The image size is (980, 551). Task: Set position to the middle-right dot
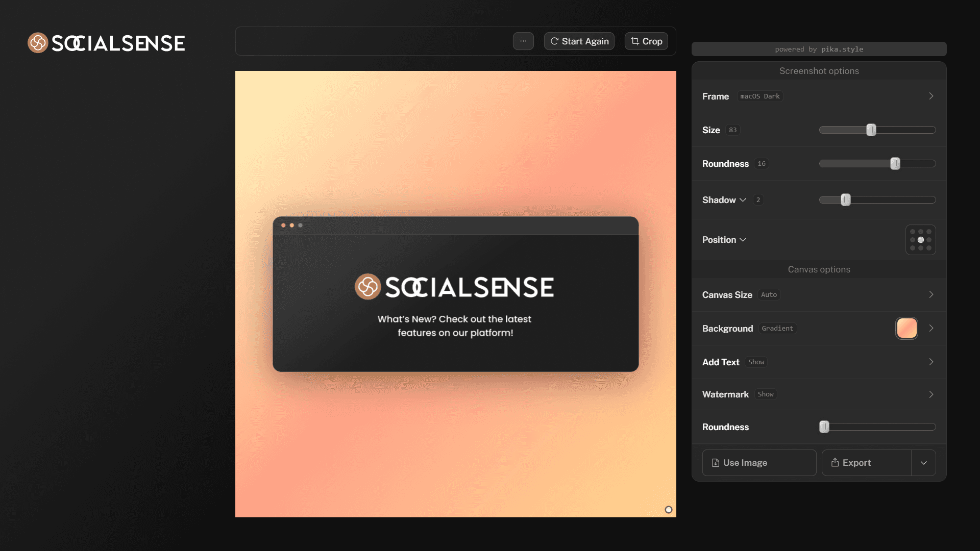[929, 240]
